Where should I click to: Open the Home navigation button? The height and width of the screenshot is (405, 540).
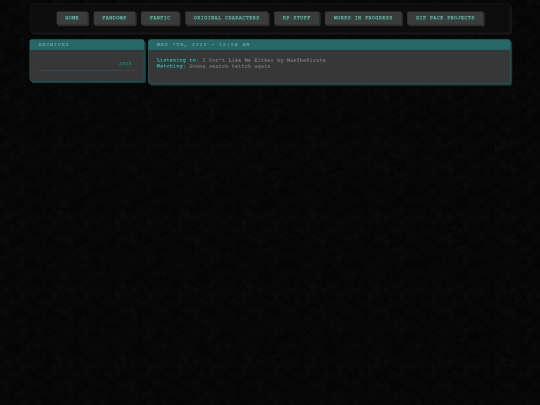72,18
